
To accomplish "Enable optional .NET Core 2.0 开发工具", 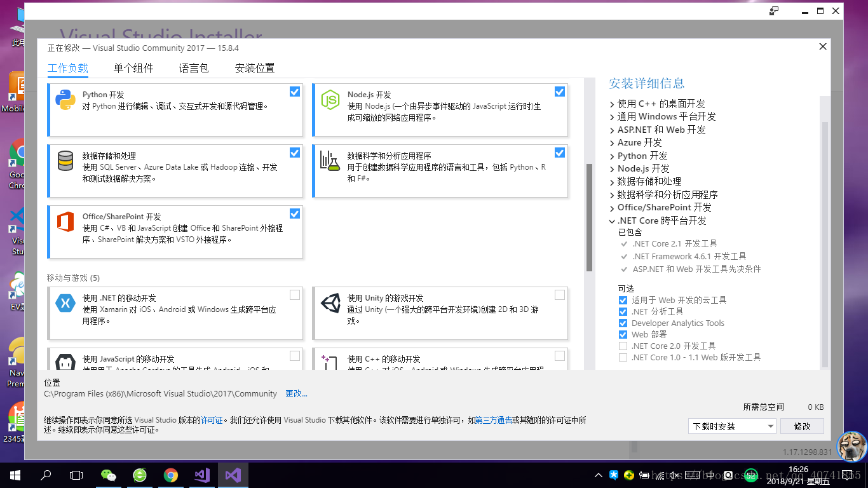I will coord(623,346).
